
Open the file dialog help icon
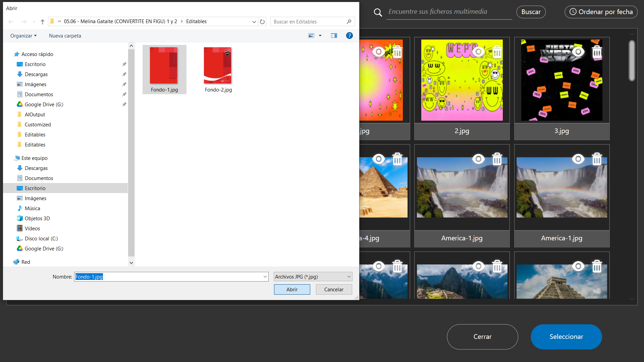point(349,36)
